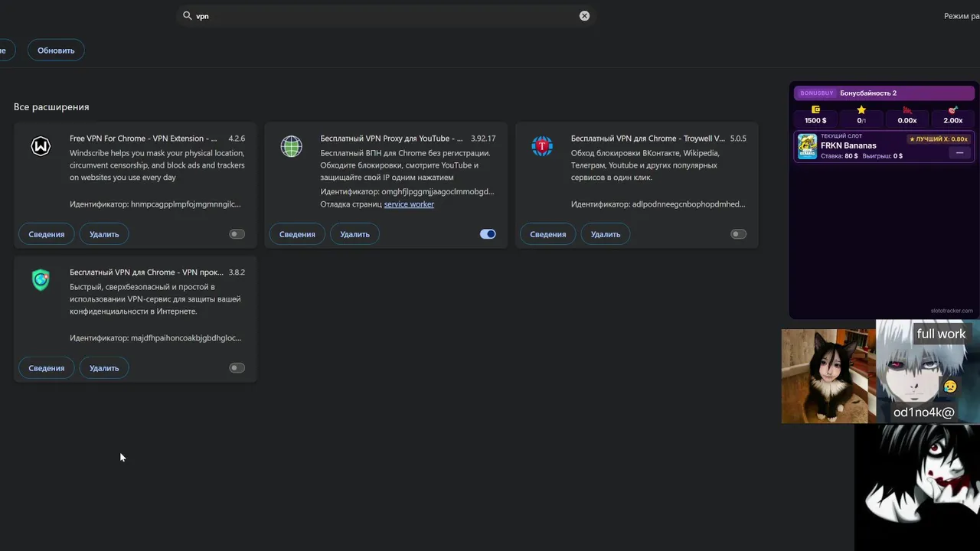
Task: Enable the version 3.8.2 VPN extension toggle
Action: coord(237,368)
